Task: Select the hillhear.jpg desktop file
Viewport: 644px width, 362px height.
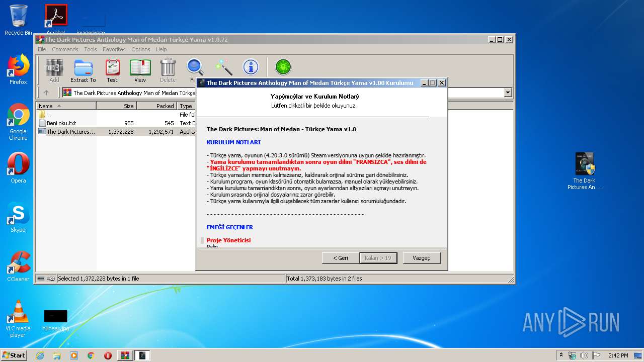Action: [x=55, y=320]
